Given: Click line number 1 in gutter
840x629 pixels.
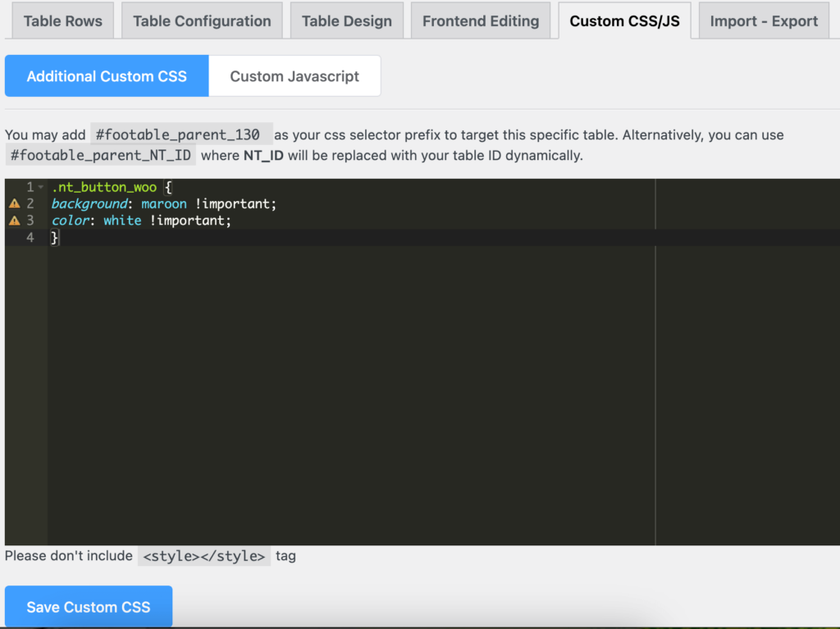Looking at the screenshot, I should click(x=30, y=187).
